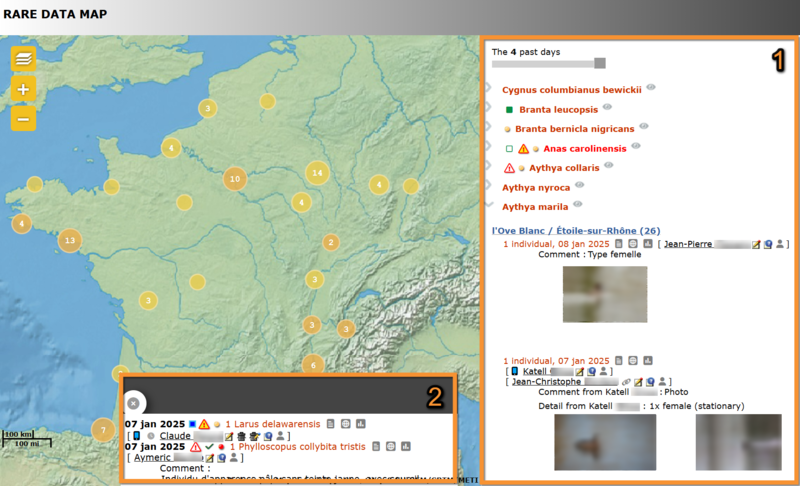Click the edit note icon beside Katell
Viewport: 800px width, 486px height.
[x=580, y=371]
